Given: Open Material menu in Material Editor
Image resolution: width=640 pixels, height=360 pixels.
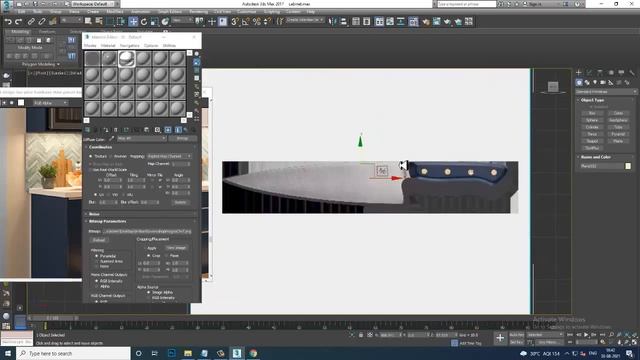Looking at the screenshot, I should pyautogui.click(x=108, y=45).
